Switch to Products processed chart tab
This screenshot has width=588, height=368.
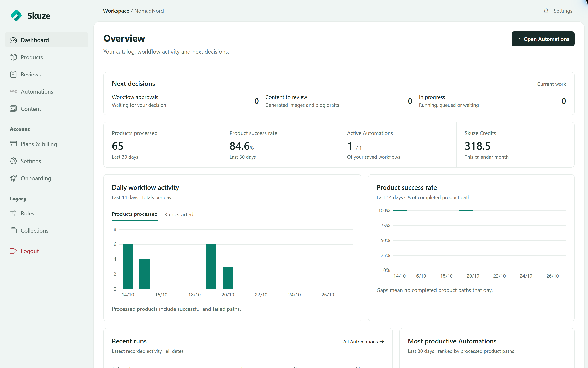(135, 214)
